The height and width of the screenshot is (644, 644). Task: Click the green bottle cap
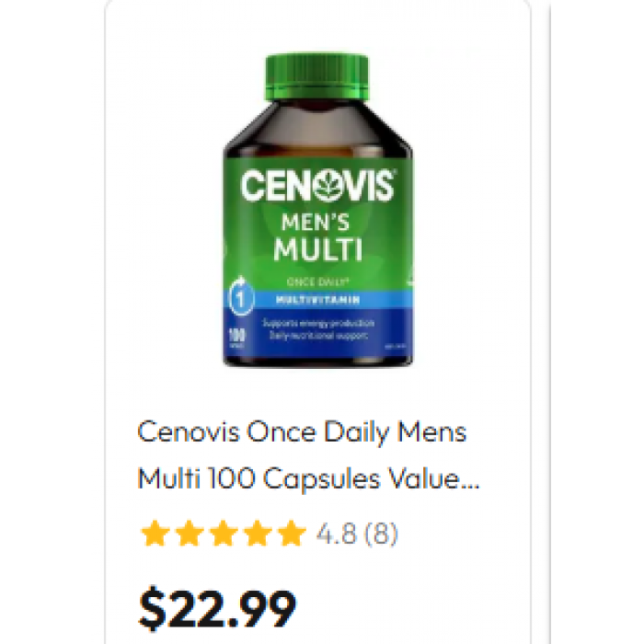317,77
